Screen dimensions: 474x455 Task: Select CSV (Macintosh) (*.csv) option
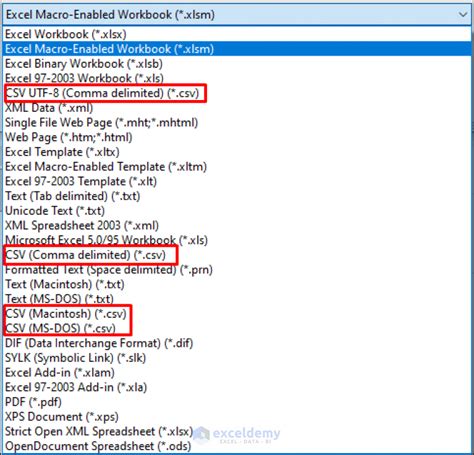click(x=237, y=313)
